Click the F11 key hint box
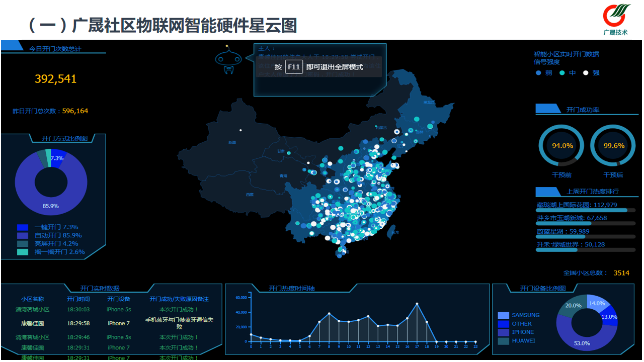The height and width of the screenshot is (362, 644). [x=294, y=67]
